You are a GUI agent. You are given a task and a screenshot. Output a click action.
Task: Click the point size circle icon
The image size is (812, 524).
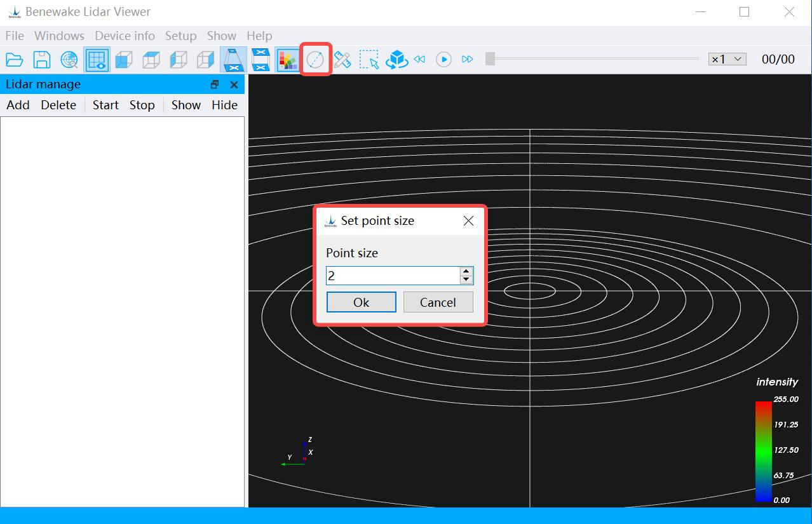[x=315, y=60]
